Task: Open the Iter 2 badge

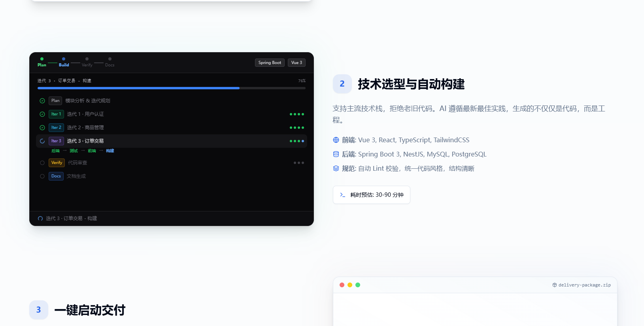Action: coord(56,128)
